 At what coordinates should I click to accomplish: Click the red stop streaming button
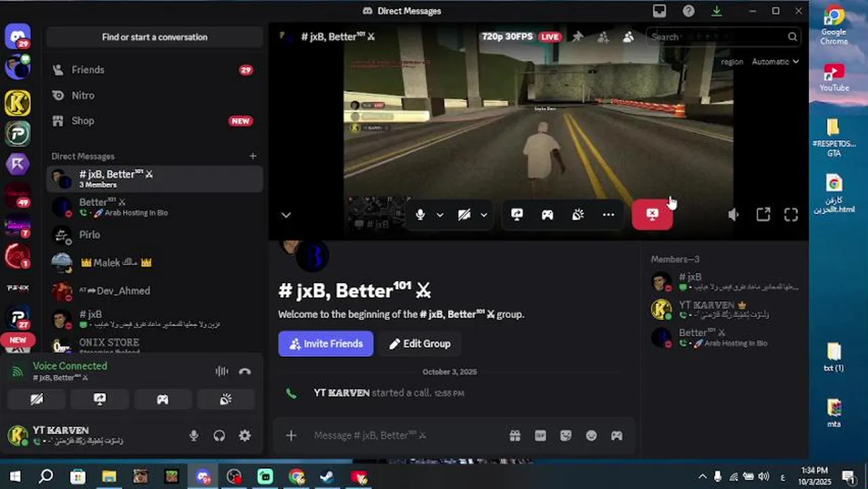(x=652, y=215)
